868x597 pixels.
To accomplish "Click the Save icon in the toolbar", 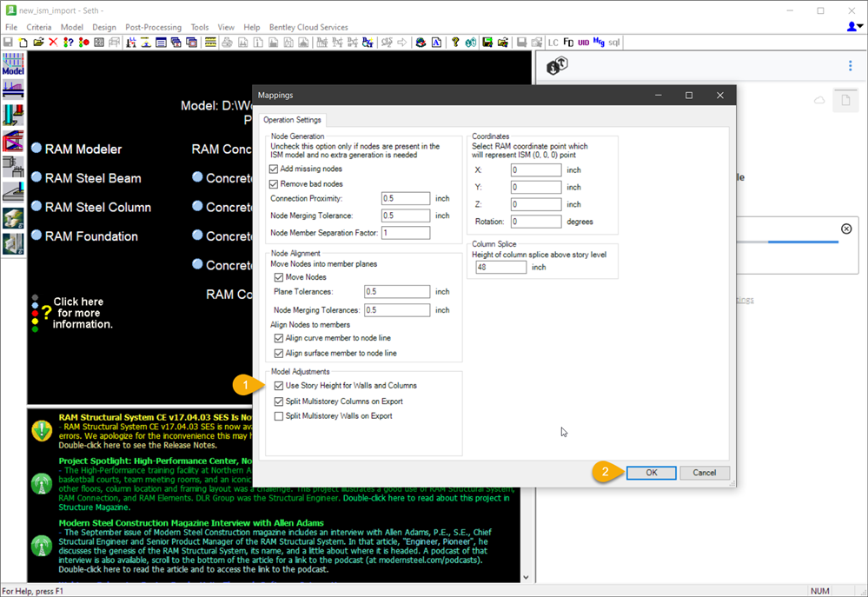I will coord(8,42).
